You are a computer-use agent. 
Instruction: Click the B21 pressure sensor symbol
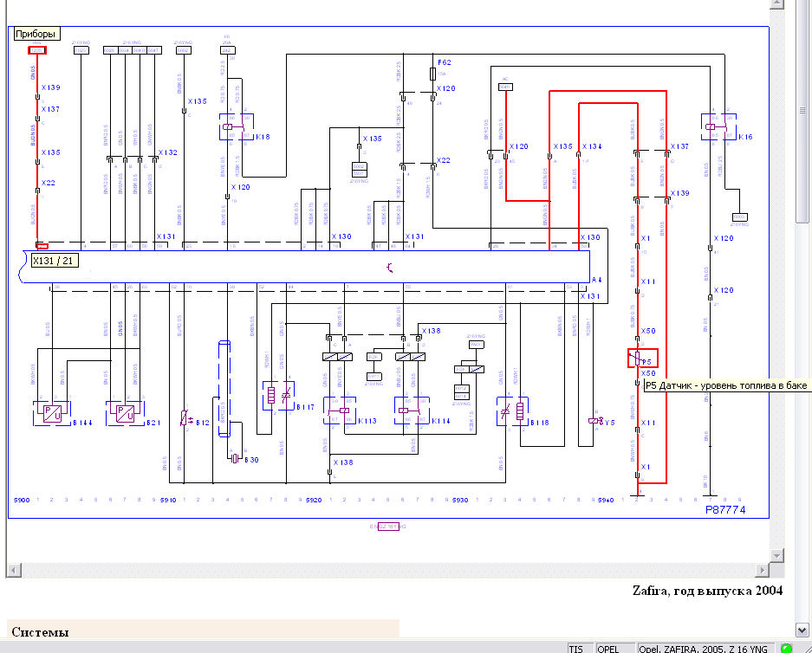coord(125,413)
